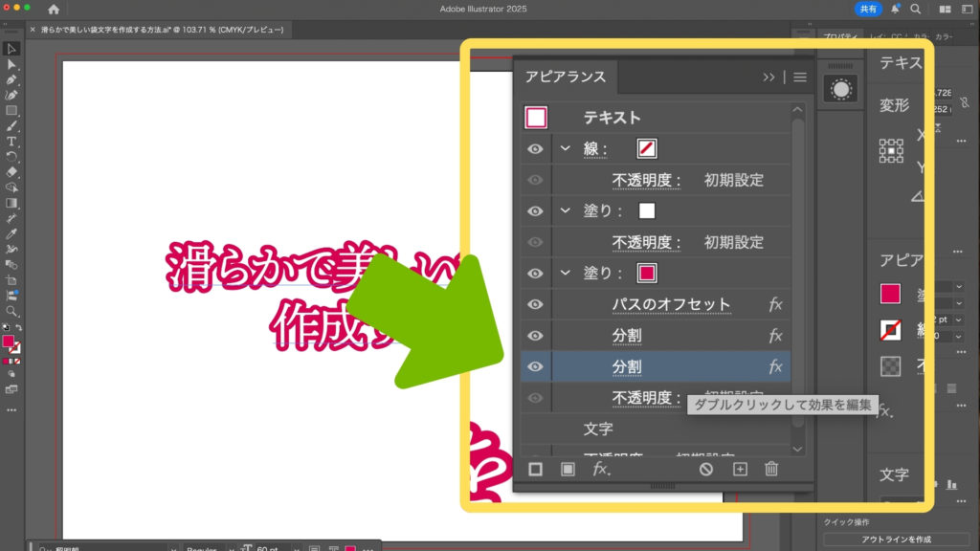Image resolution: width=980 pixels, height=551 pixels.
Task: Click the Clear Appearance icon
Action: coord(706,469)
